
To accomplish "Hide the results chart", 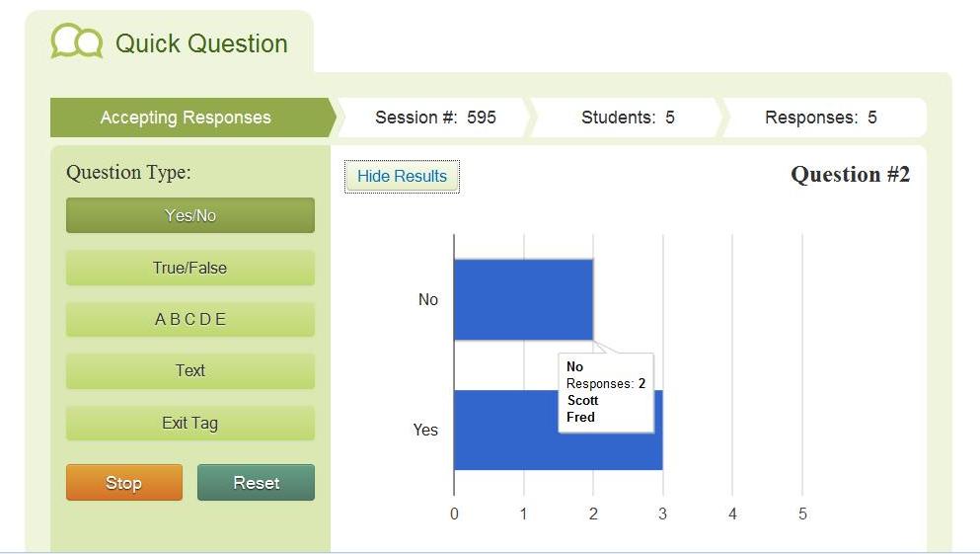I will 402,177.
